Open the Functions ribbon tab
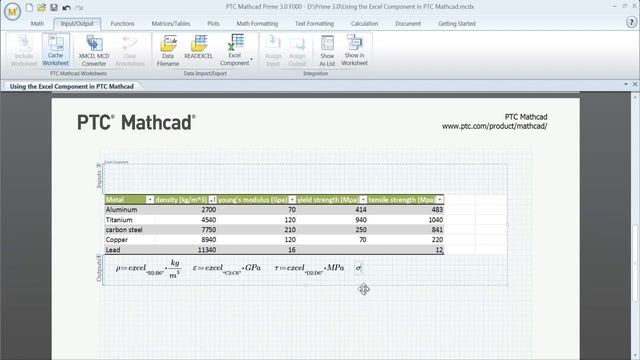This screenshot has width=640, height=360. [x=122, y=24]
